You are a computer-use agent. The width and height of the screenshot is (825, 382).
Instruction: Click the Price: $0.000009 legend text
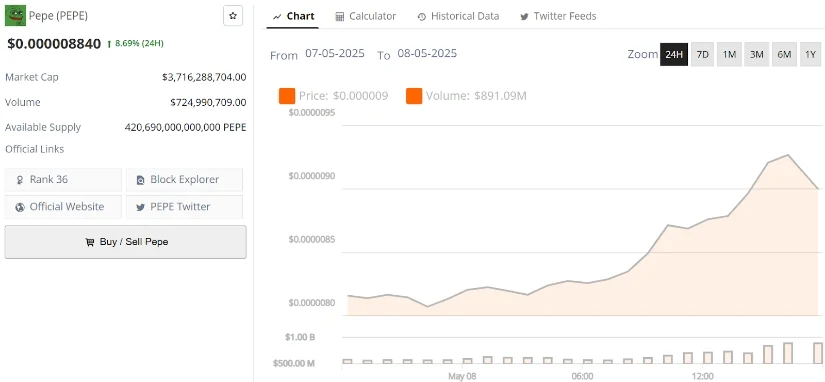click(x=344, y=96)
